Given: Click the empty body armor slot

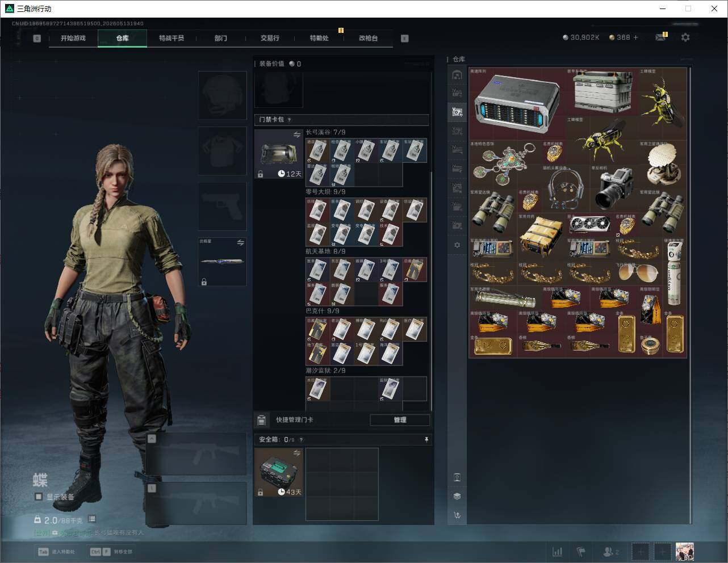Looking at the screenshot, I should tap(222, 150).
